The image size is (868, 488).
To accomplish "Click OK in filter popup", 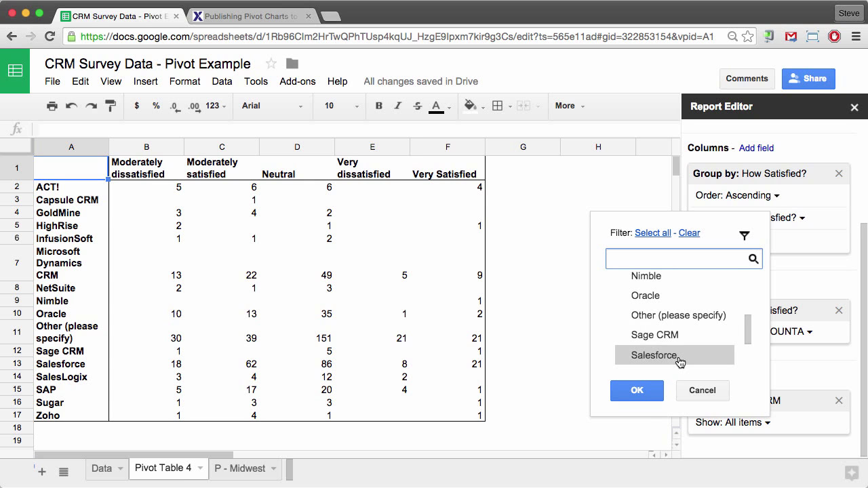I will tap(637, 390).
